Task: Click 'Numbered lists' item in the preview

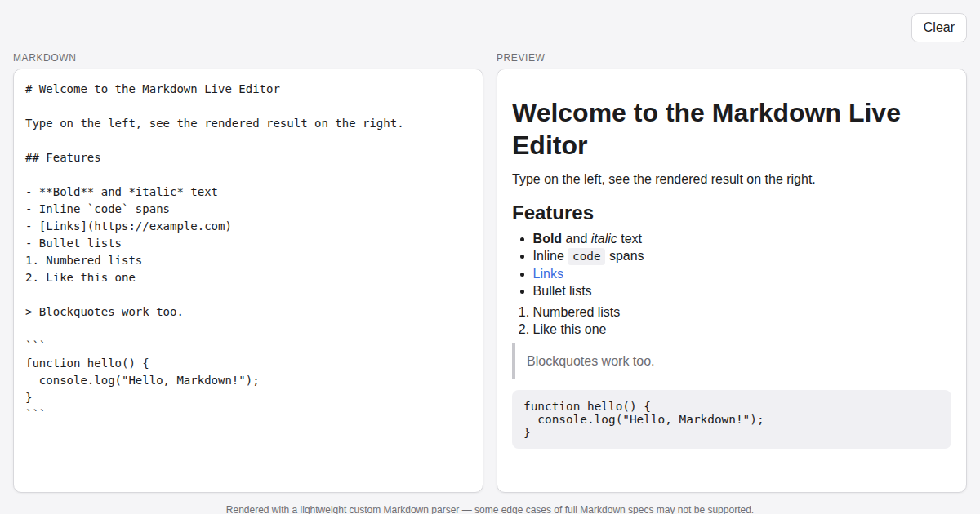Action: pos(576,312)
